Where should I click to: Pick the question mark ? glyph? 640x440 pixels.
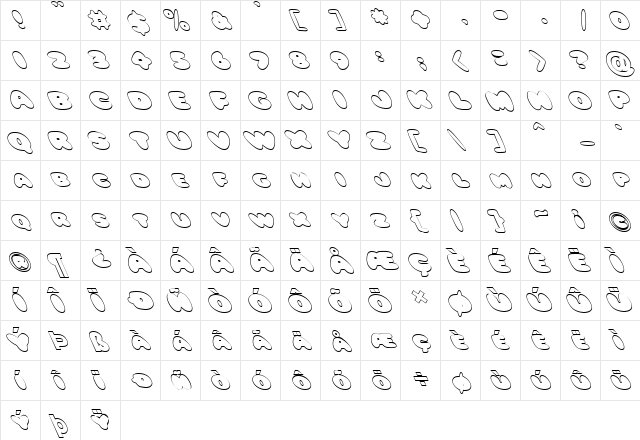point(580,60)
